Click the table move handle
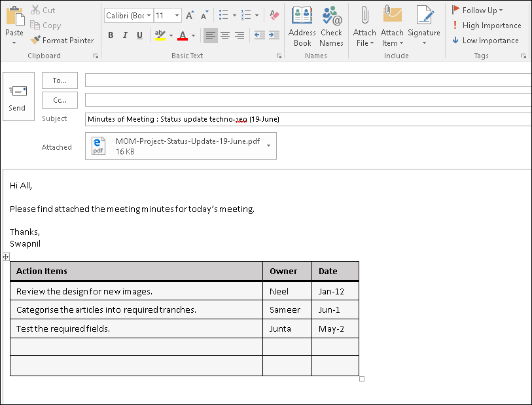 point(6,256)
